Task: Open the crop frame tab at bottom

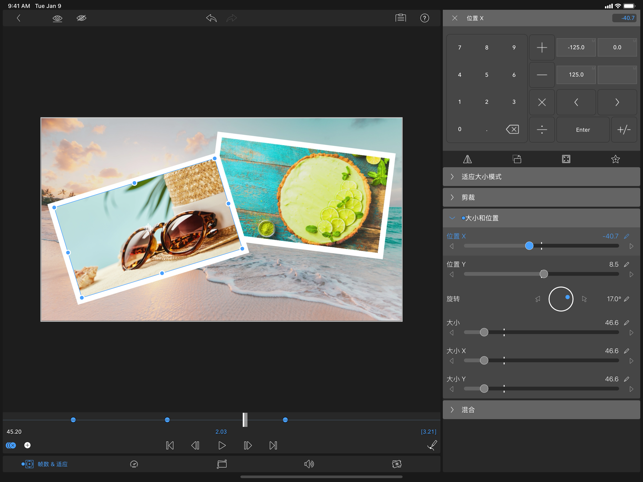Action: pos(222,464)
